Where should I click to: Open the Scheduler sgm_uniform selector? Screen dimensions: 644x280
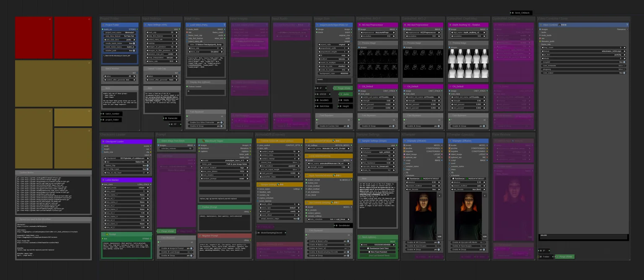coord(378,152)
